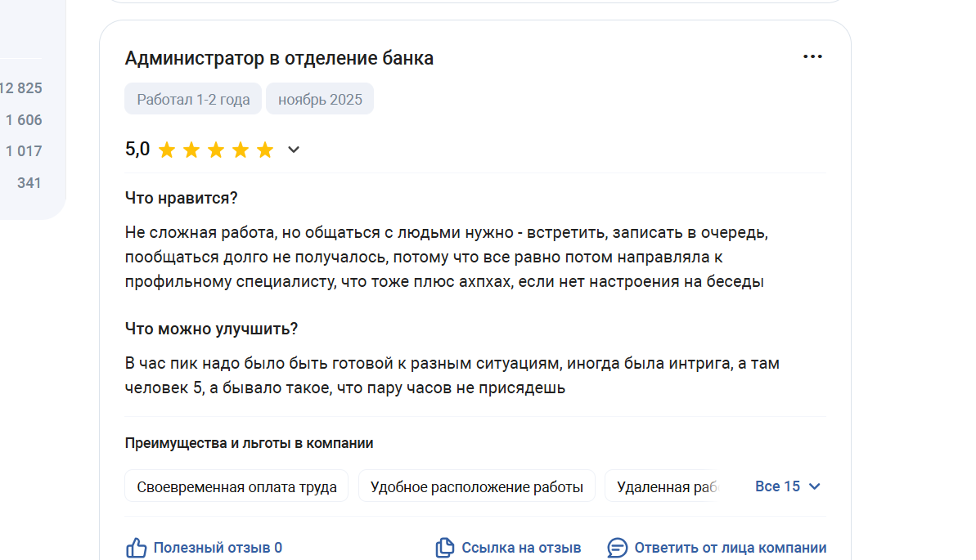Click the chevron beside 'Все 15'

(814, 486)
